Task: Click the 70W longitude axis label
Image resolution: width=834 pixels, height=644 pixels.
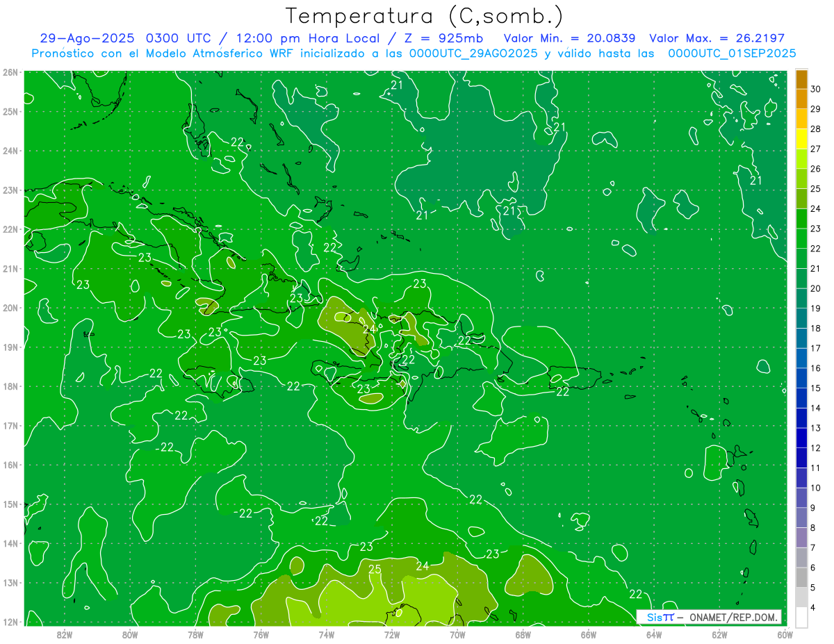Action: pos(457,634)
